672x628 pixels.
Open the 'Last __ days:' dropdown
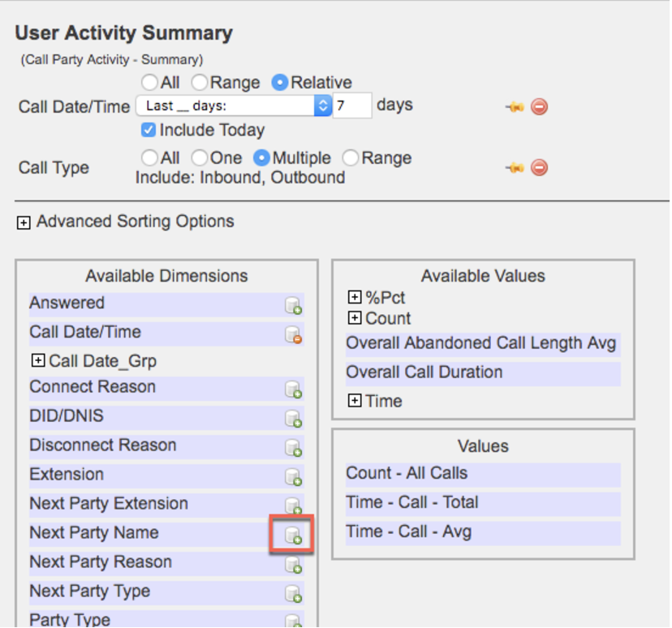click(x=233, y=105)
